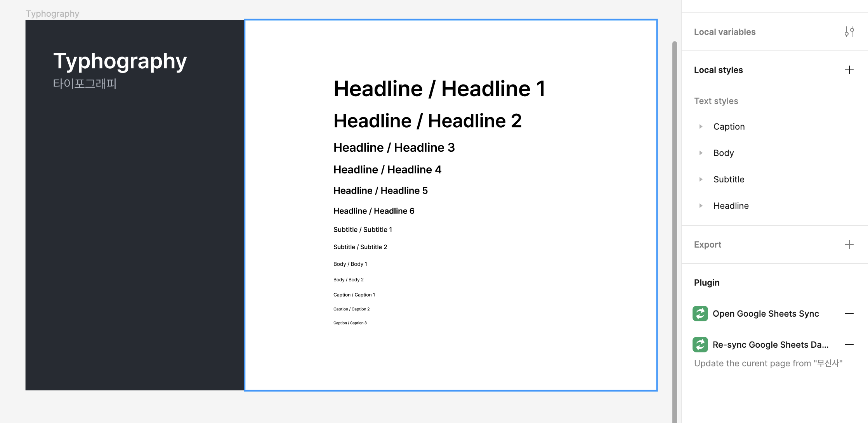Screen dimensions: 868x423
Task: Click the Caption / Caption 3 text
Action: pyautogui.click(x=350, y=323)
